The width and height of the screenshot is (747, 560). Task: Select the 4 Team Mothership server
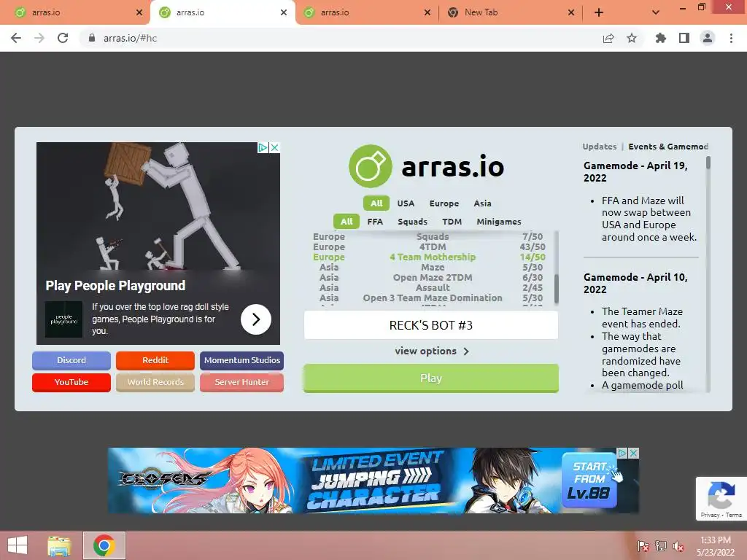(429, 257)
